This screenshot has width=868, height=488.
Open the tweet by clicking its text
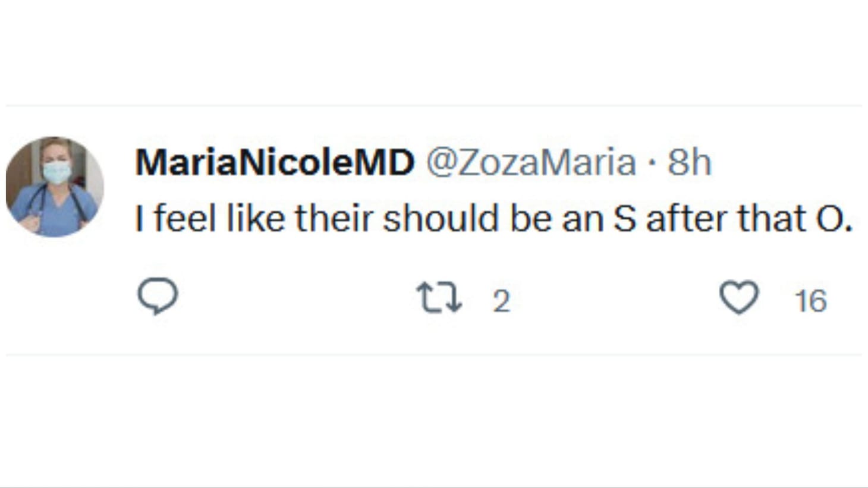[493, 218]
